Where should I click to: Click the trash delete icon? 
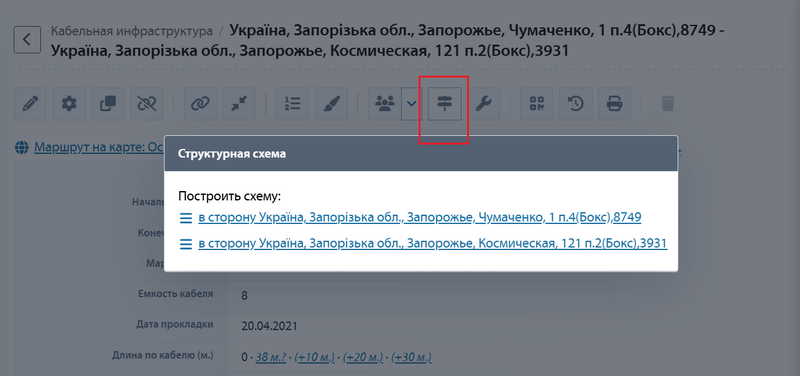pos(667,104)
